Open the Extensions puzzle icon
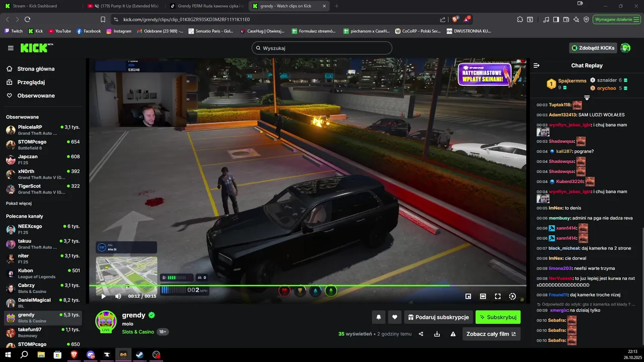This screenshot has width=644, height=362. click(520, 19)
